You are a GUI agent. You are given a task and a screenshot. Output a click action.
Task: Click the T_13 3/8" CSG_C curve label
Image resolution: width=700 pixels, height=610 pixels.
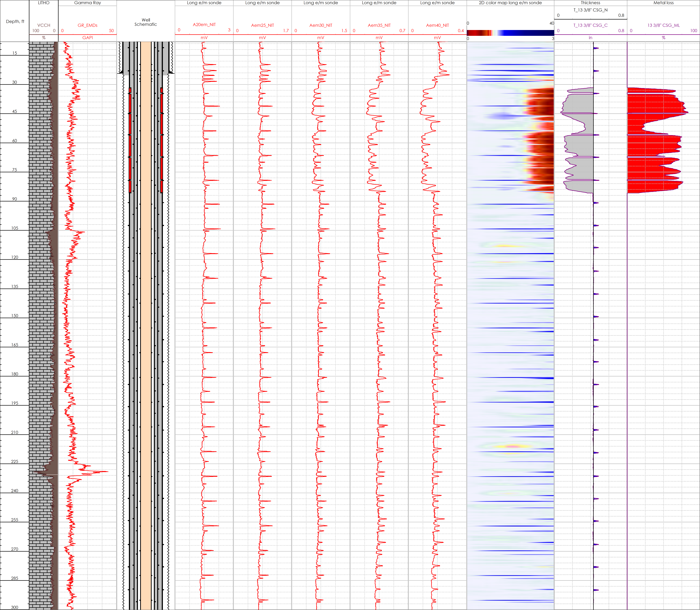[x=590, y=25]
